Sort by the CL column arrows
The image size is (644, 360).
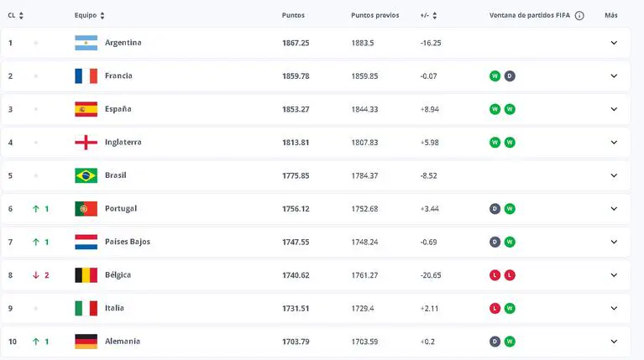pyautogui.click(x=21, y=16)
